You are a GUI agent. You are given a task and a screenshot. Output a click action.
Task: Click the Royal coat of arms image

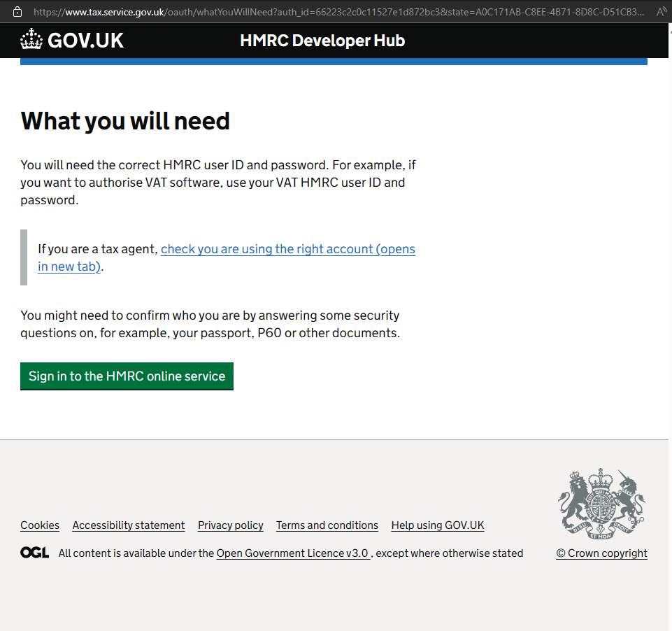[x=601, y=504]
